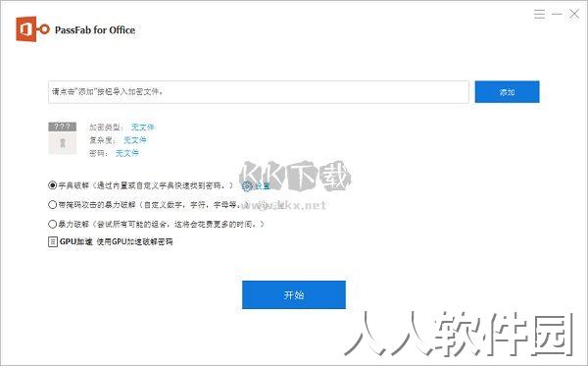Click the encrypted file path input field
Viewport: 588px width, 366px height.
259,92
